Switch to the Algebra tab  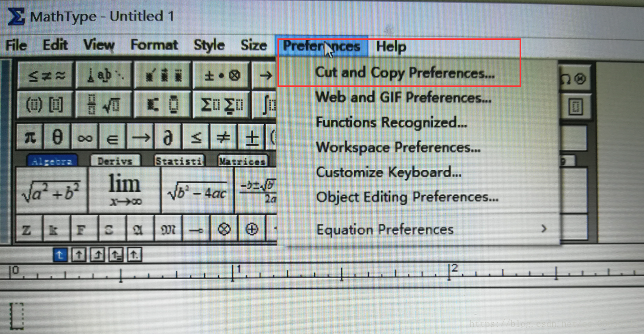point(52,161)
